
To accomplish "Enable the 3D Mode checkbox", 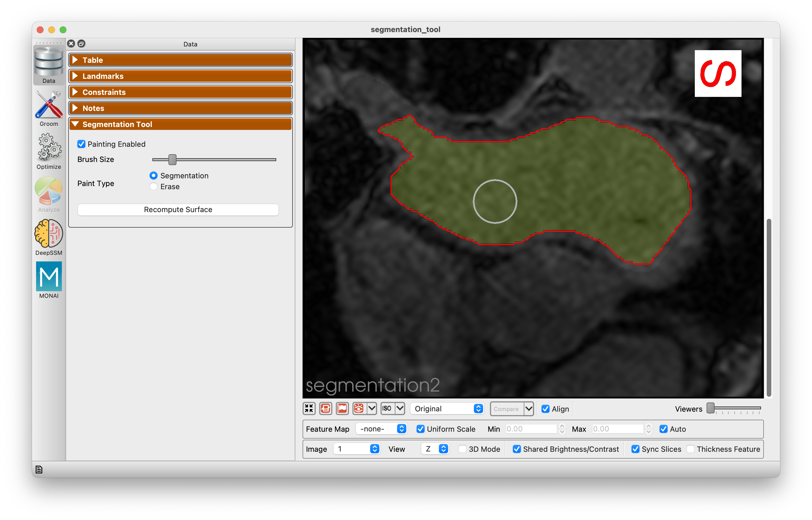I will 462,449.
